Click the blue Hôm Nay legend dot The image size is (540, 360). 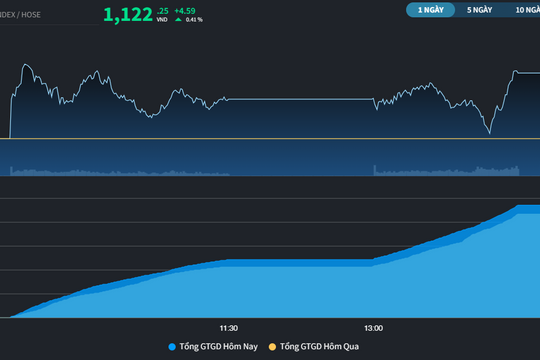pos(172,347)
